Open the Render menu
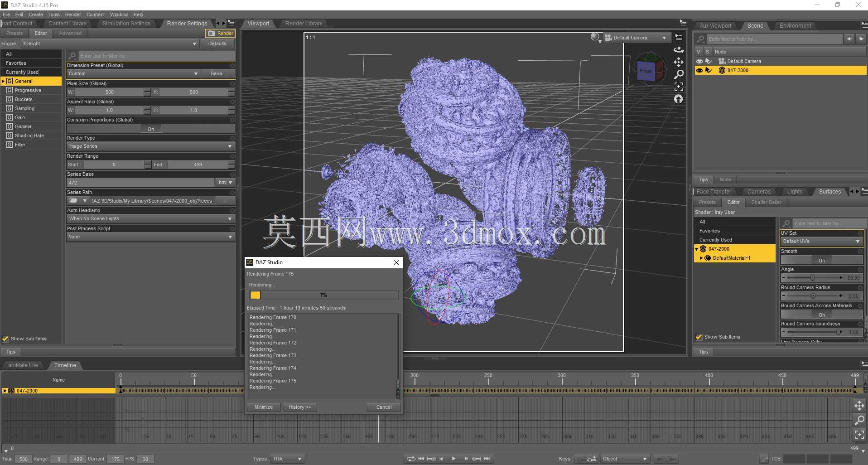868x465 pixels. (x=73, y=15)
